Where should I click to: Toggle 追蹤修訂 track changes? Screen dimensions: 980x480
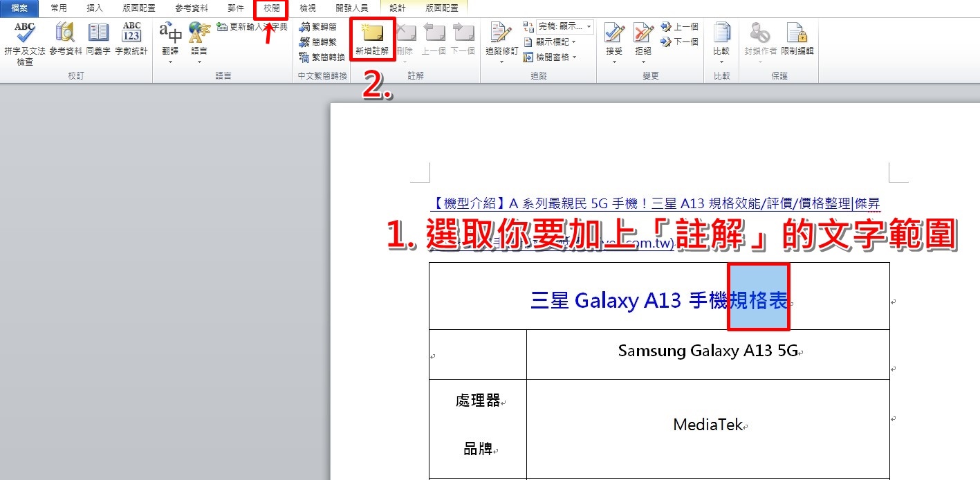point(501,39)
